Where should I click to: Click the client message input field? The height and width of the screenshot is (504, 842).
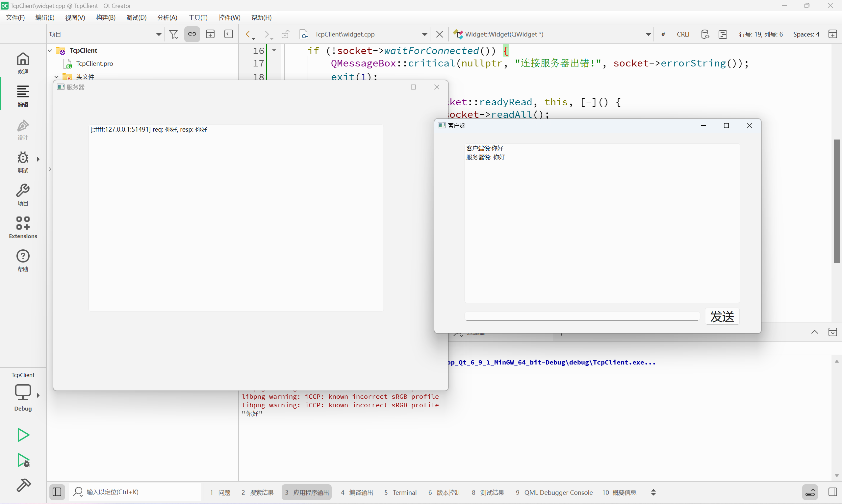coord(581,316)
